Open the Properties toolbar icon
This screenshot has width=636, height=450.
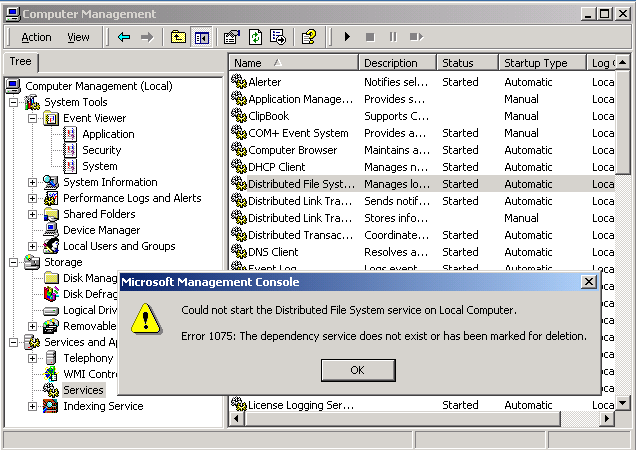[232, 37]
